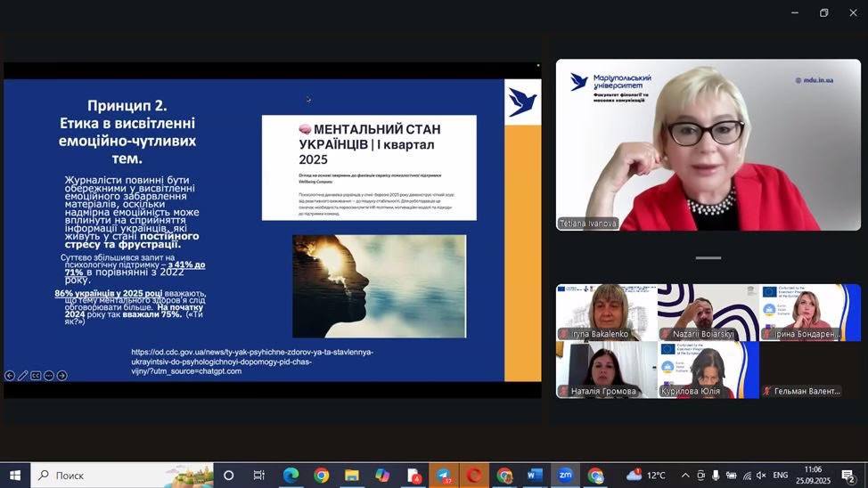Select the pen annotation tool on slide

pyautogui.click(x=23, y=376)
